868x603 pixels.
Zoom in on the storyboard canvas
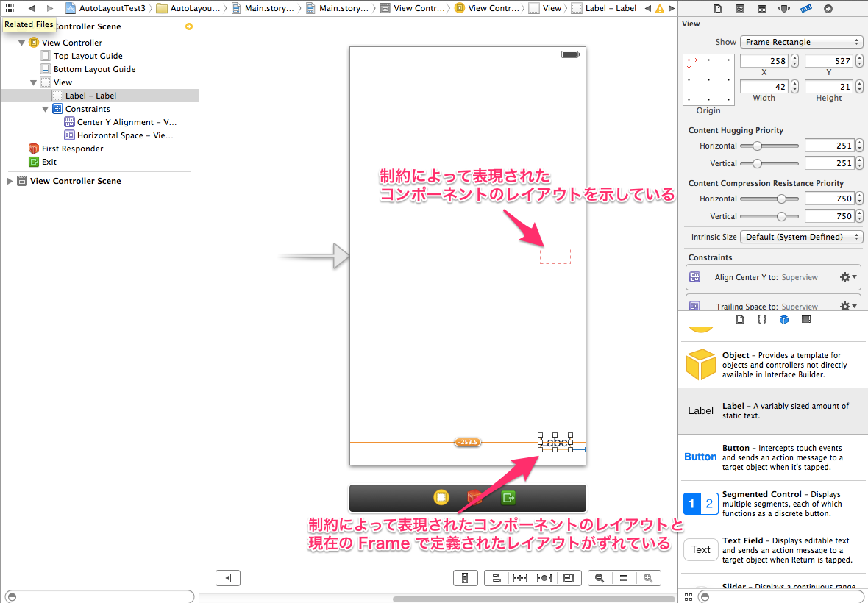pyautogui.click(x=648, y=578)
